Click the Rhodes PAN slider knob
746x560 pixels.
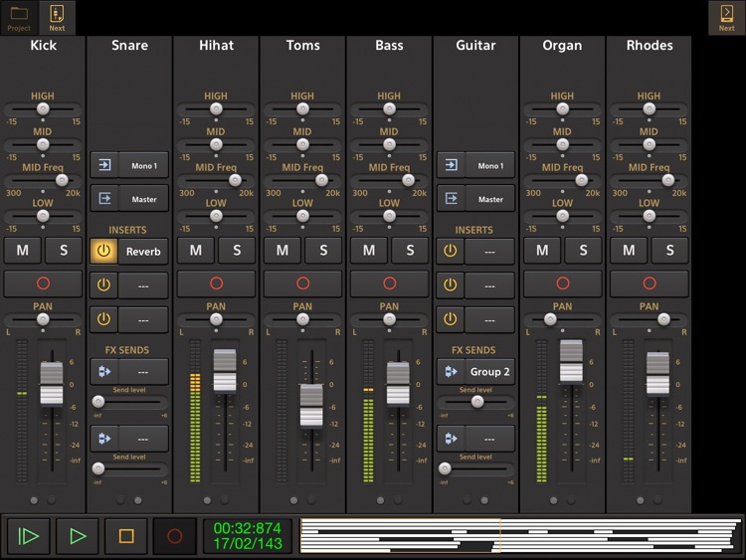[x=663, y=319]
